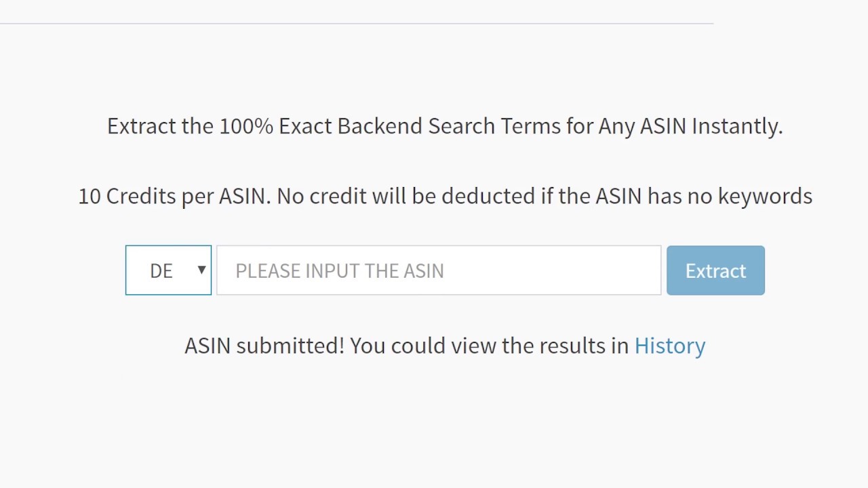Viewport: 868px width, 488px height.
Task: Click the 'DE' country code label
Action: 161,271
